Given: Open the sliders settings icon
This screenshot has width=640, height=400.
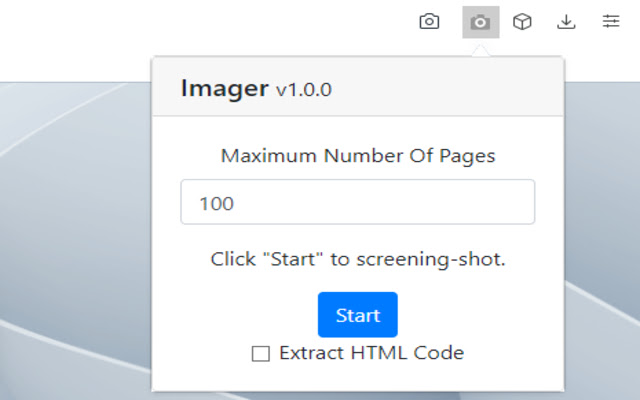Looking at the screenshot, I should tap(611, 21).
